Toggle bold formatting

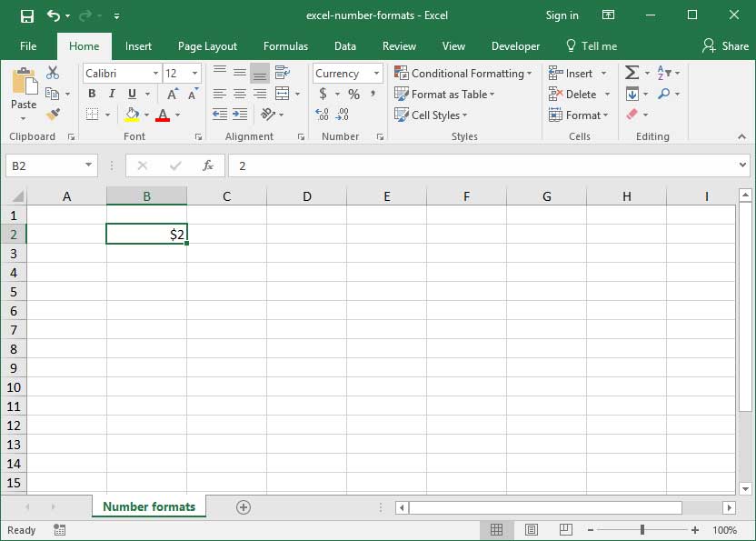coord(90,93)
